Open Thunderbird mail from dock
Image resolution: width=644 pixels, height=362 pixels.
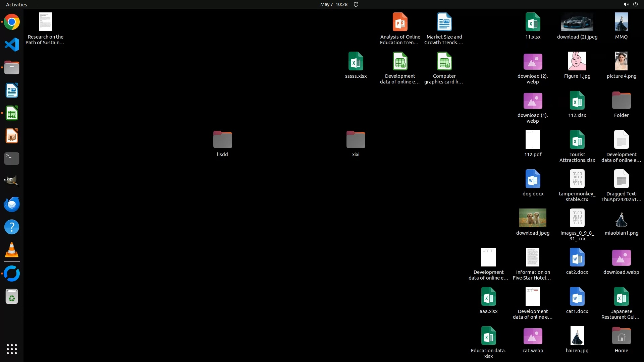(12, 204)
